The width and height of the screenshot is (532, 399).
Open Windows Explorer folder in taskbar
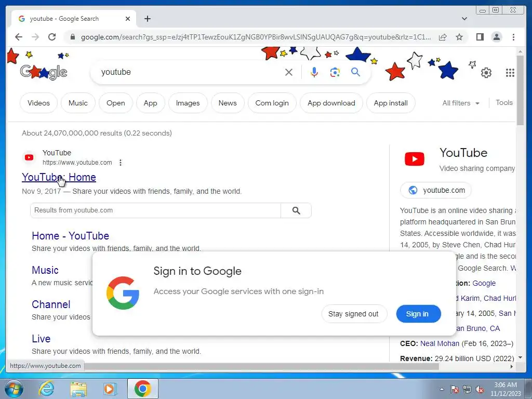point(78,389)
